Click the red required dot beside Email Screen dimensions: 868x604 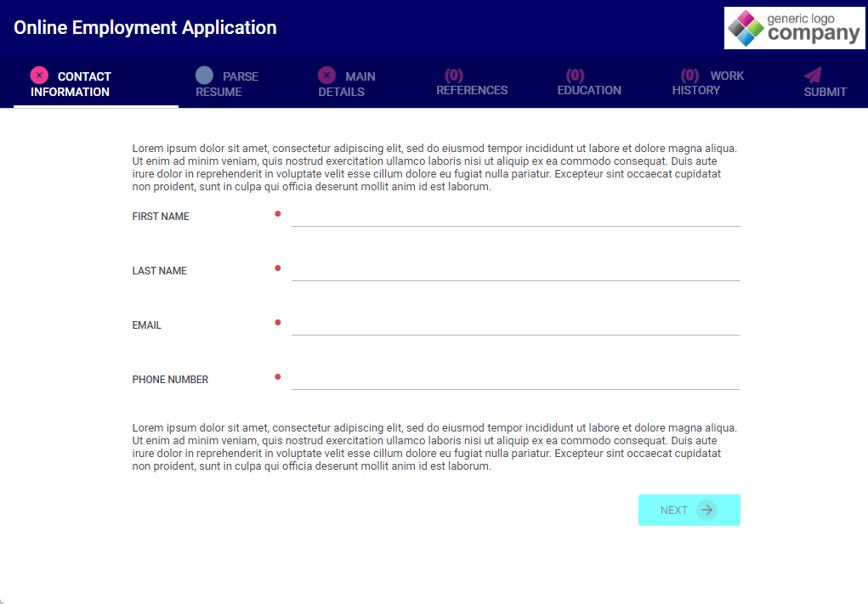pyautogui.click(x=277, y=323)
